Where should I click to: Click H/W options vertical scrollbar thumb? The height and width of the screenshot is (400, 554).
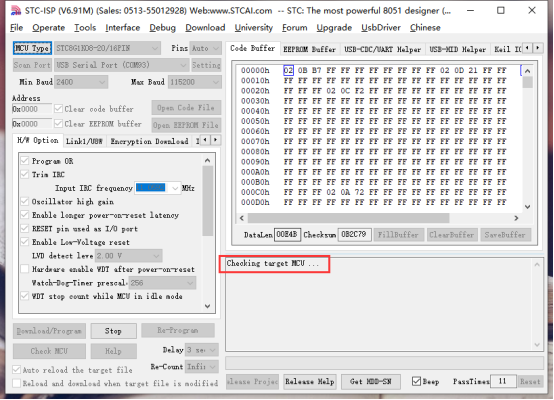click(207, 201)
